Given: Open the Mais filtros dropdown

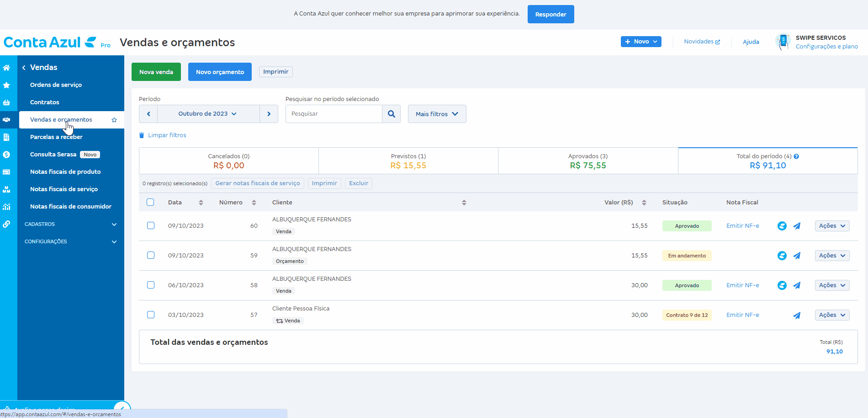Looking at the screenshot, I should pyautogui.click(x=437, y=114).
